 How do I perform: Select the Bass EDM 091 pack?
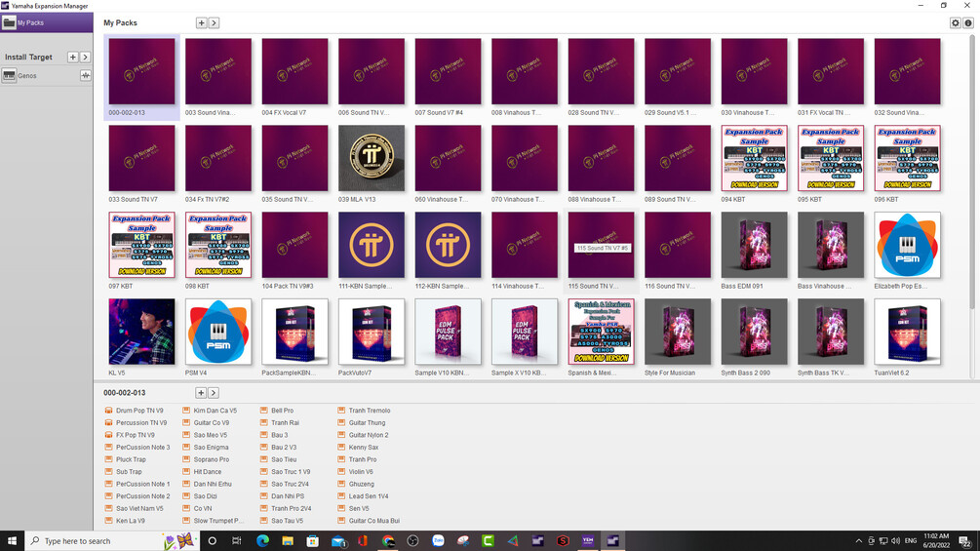coord(755,245)
